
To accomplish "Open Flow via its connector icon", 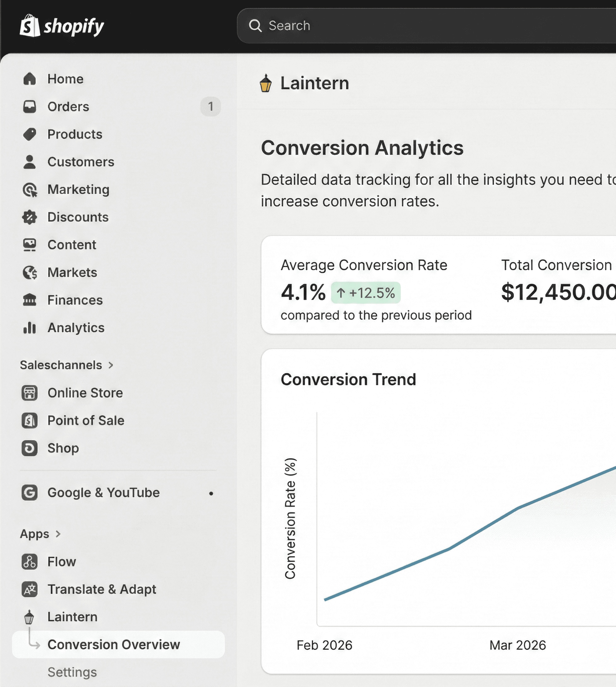I will (x=30, y=562).
